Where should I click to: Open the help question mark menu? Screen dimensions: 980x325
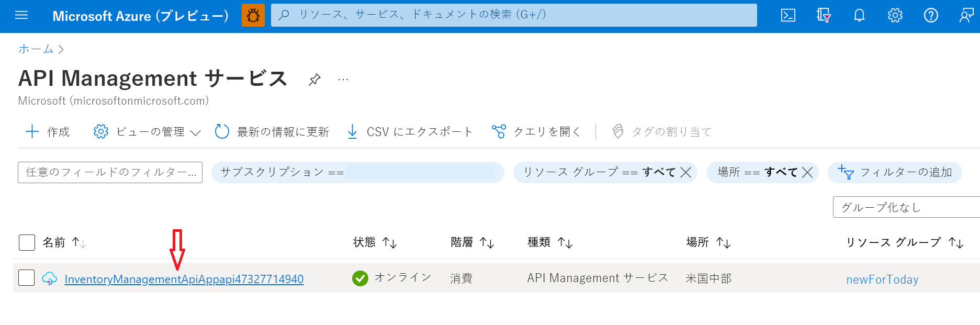point(931,15)
